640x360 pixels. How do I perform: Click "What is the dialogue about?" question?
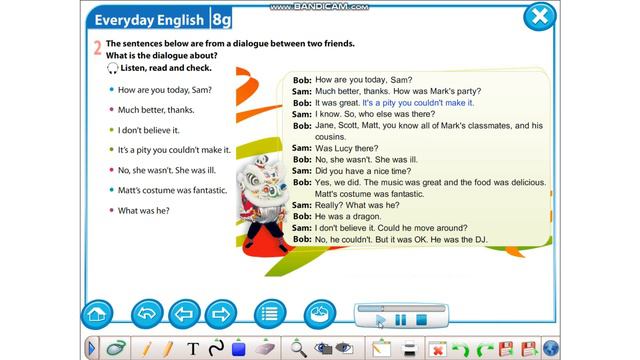pyautogui.click(x=162, y=55)
